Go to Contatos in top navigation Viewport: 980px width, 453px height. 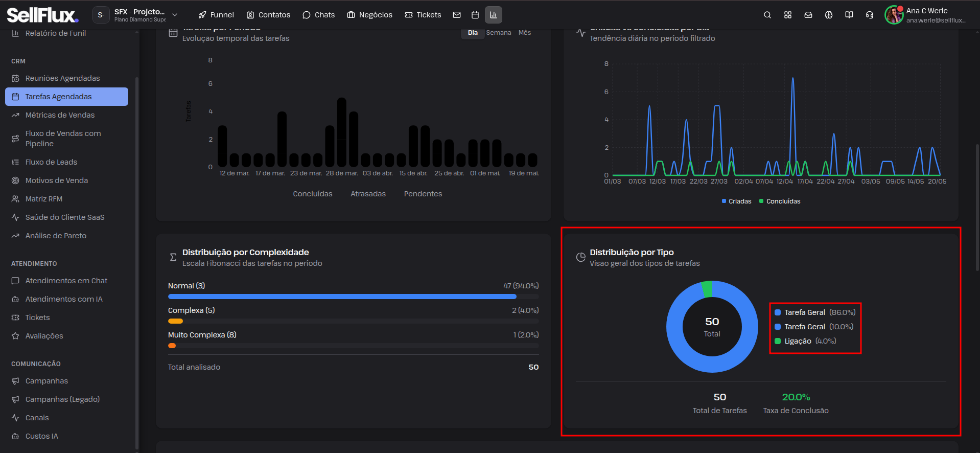tap(268, 15)
